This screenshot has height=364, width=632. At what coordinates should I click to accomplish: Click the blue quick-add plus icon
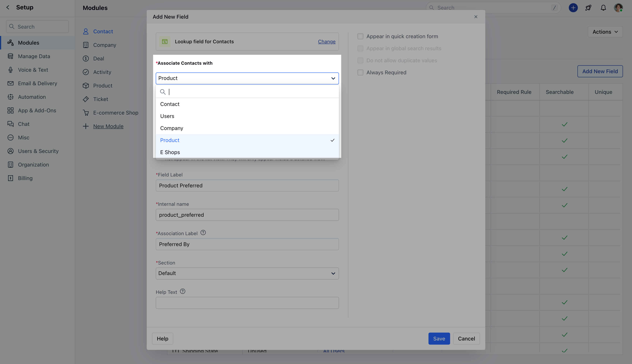573,8
